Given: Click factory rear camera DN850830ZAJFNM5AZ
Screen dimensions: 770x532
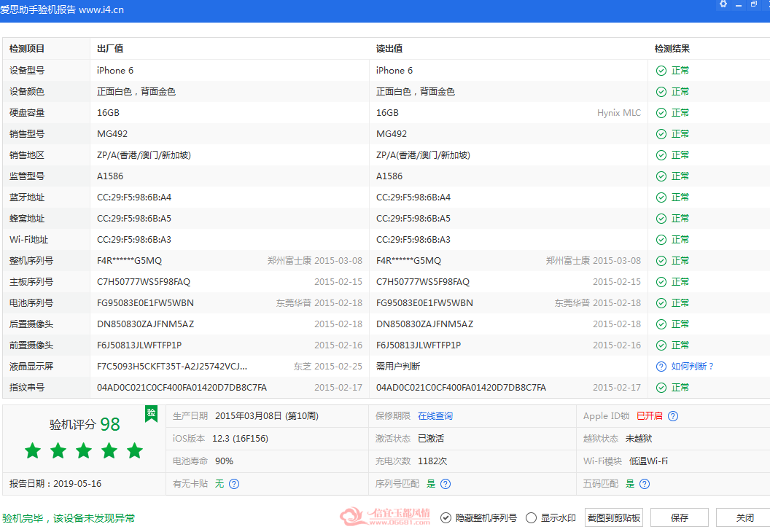Looking at the screenshot, I should coord(145,324).
